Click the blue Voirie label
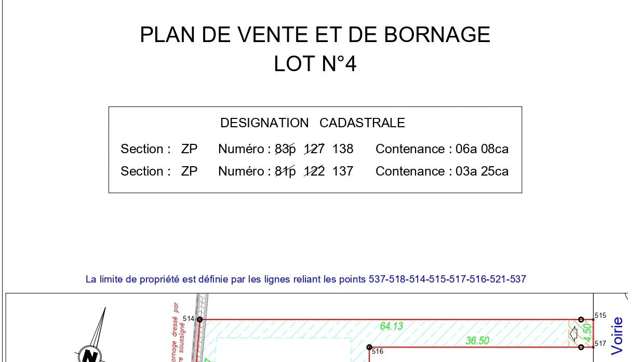The image size is (644, 362). [x=618, y=336]
